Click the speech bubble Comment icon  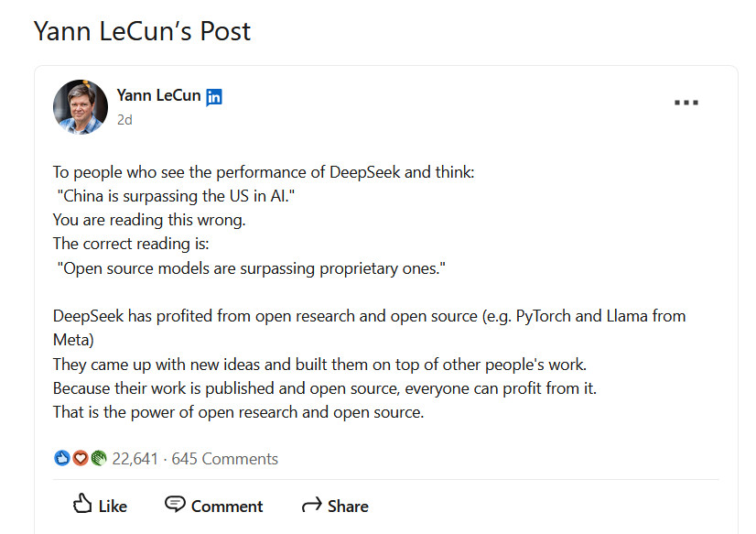[175, 505]
